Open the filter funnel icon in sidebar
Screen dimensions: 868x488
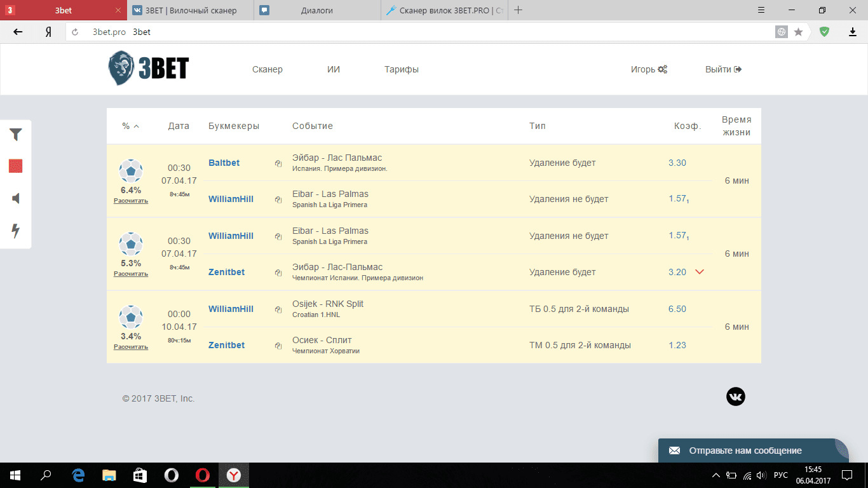[x=16, y=135]
